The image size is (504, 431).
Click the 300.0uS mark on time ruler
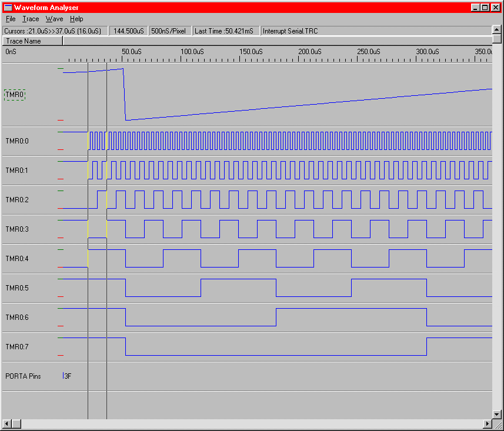pyautogui.click(x=427, y=52)
